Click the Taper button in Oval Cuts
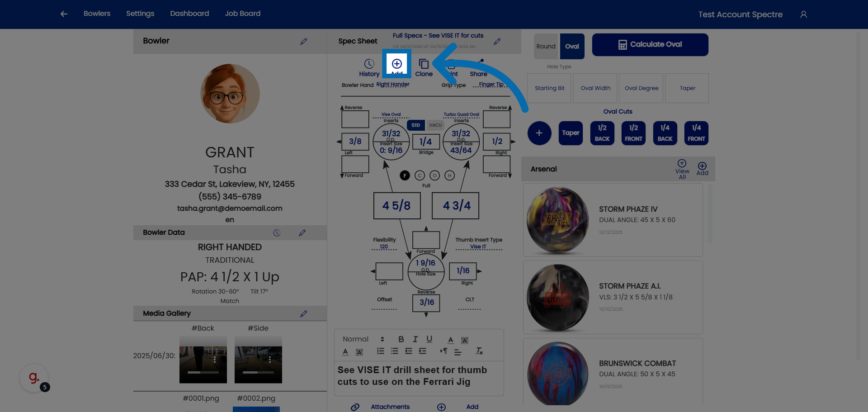 tap(571, 133)
